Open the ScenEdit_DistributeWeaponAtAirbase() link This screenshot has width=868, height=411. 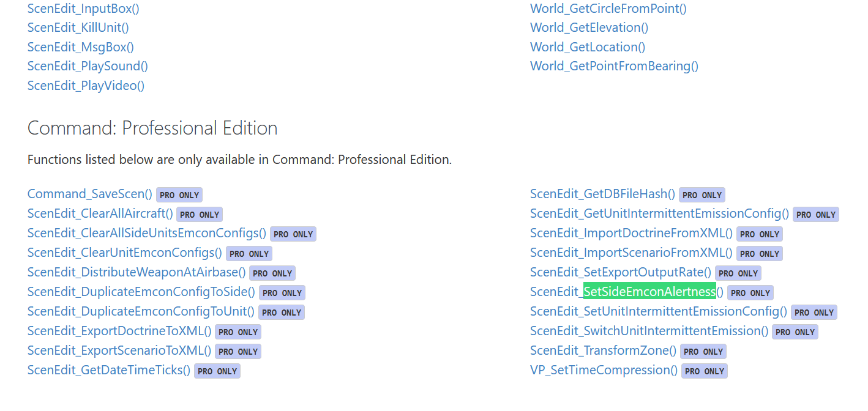tap(137, 272)
